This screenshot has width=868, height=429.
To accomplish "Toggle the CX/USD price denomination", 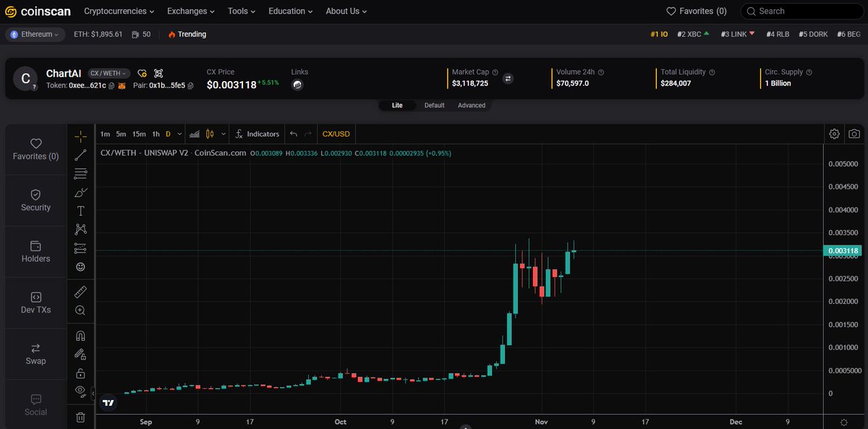I will pyautogui.click(x=336, y=134).
